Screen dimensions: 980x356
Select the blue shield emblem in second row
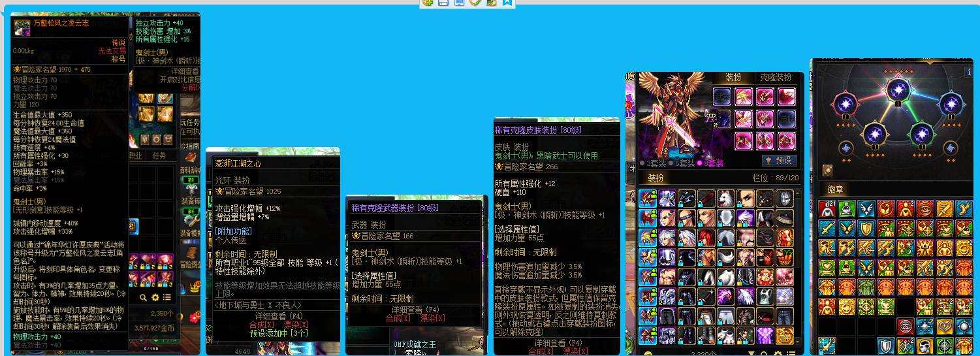click(x=868, y=228)
